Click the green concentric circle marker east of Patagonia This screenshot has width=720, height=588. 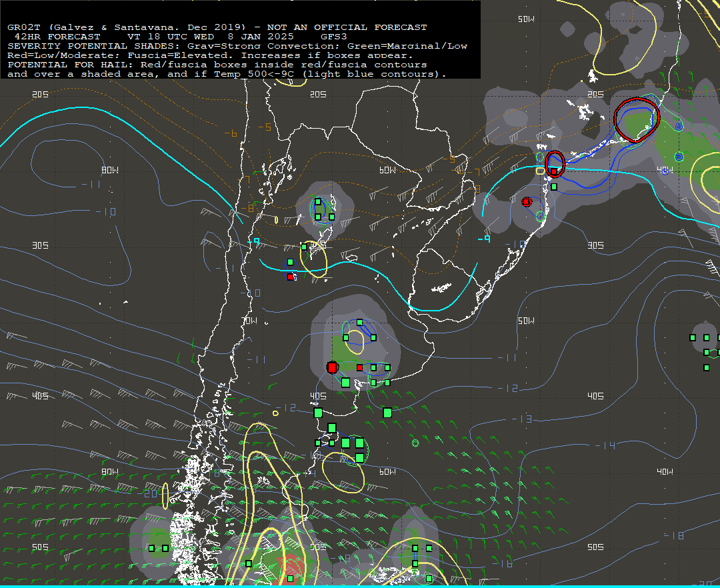[x=415, y=443]
